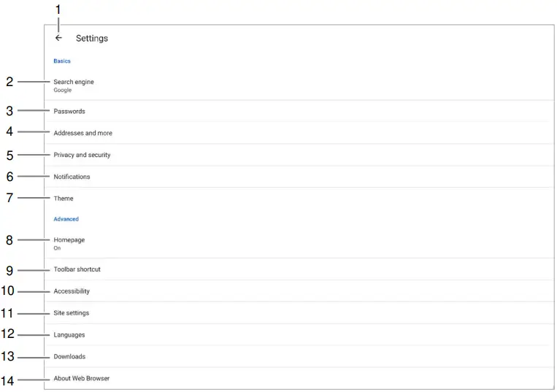
Task: Click the Google value under Search engine
Action: pyautogui.click(x=63, y=91)
